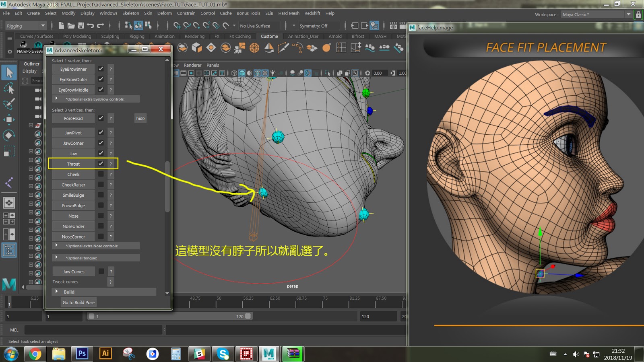The width and height of the screenshot is (644, 362).
Task: Click the hide button next to ForeHead
Action: point(140,118)
